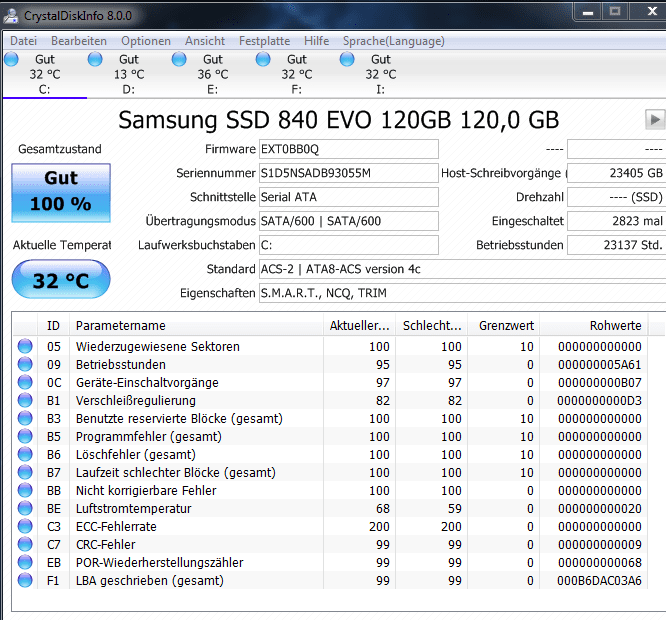The width and height of the screenshot is (666, 620).
Task: Click status icon for Betriebsstunden row 09
Action: coord(25,364)
